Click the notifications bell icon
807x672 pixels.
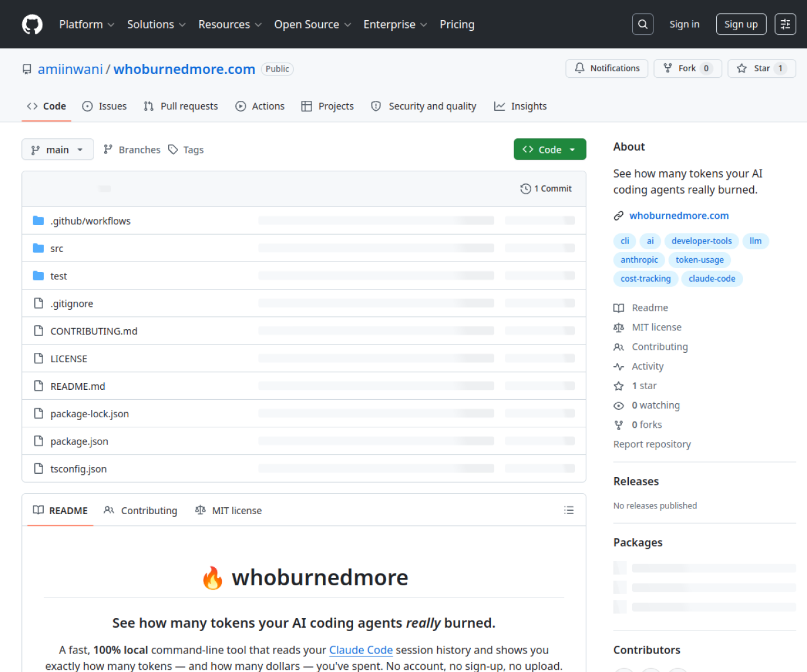point(579,68)
